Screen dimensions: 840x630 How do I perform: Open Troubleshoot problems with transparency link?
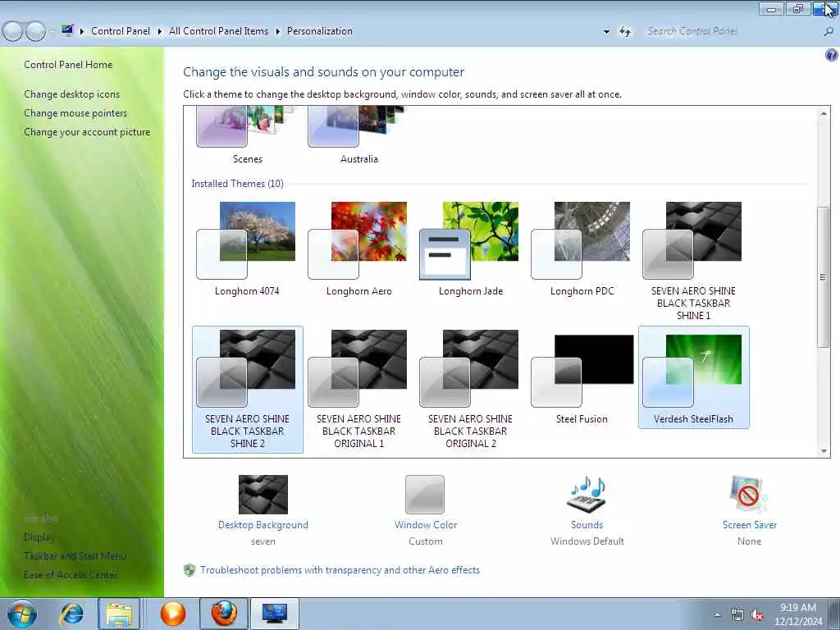click(x=340, y=570)
